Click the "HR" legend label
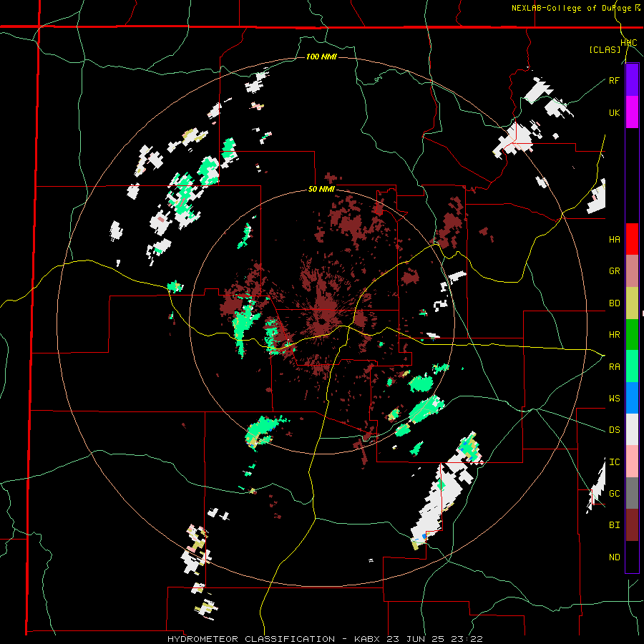 point(614,335)
